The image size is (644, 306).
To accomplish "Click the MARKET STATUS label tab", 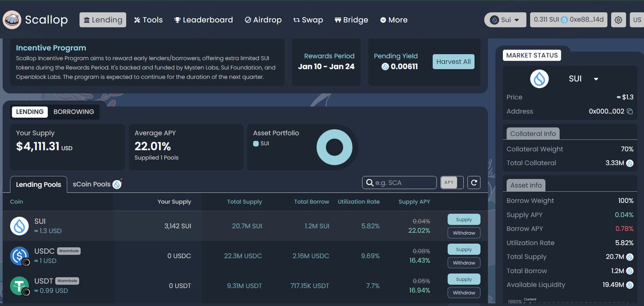I will pyautogui.click(x=532, y=55).
